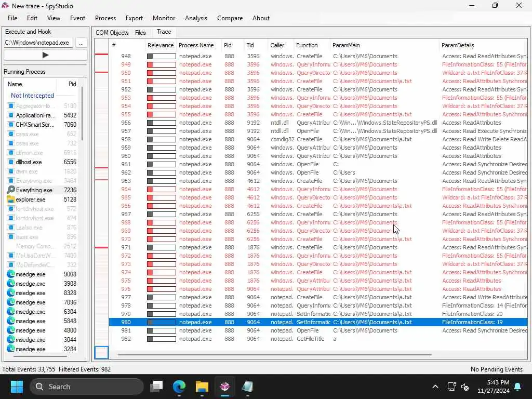Open the browse button beside notepad.exe path
The height and width of the screenshot is (399, 532).
pos(81,43)
